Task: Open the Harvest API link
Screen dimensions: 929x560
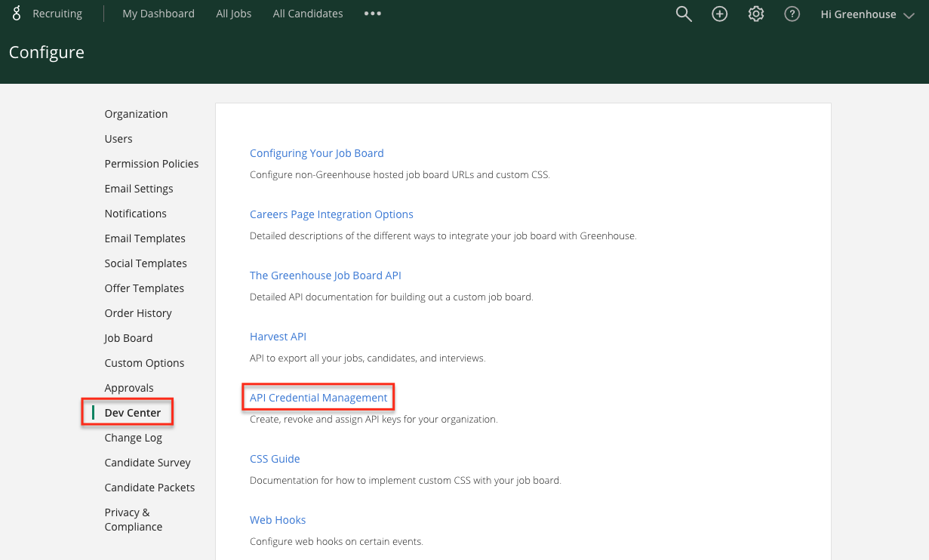Action: (x=278, y=337)
